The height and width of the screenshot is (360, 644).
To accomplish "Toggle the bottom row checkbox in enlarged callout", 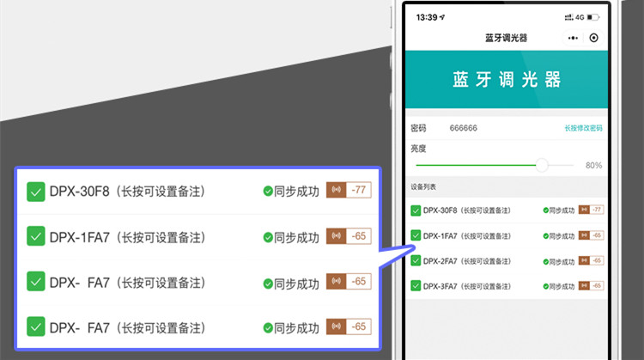I will pyautogui.click(x=36, y=326).
